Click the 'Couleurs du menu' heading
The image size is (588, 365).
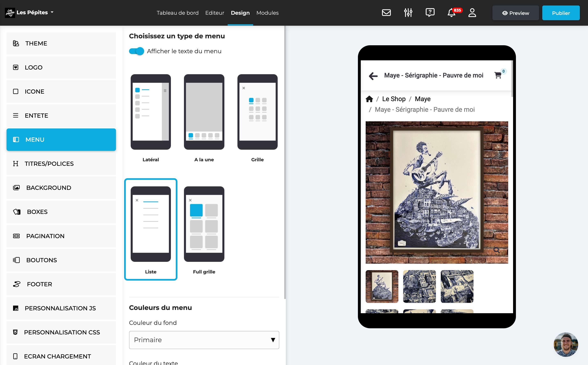click(160, 307)
